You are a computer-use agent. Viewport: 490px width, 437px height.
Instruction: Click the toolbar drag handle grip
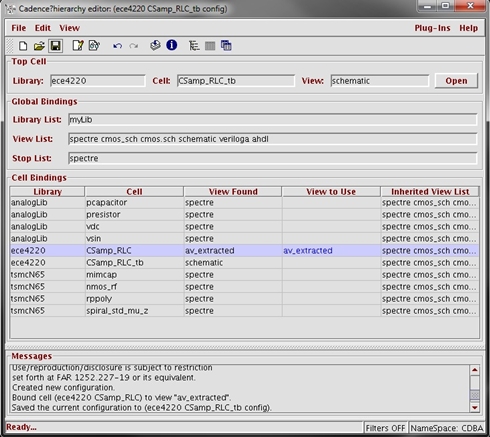tap(10, 46)
